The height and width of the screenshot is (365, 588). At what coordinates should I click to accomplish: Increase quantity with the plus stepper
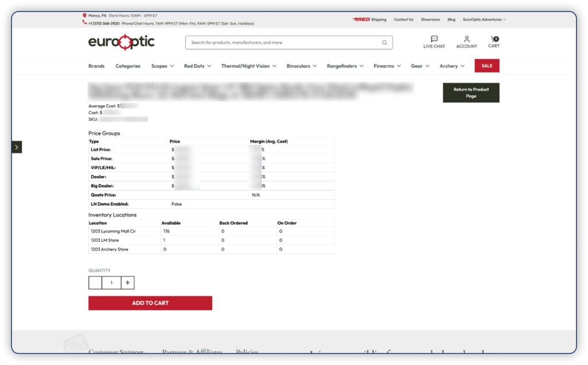pyautogui.click(x=127, y=282)
